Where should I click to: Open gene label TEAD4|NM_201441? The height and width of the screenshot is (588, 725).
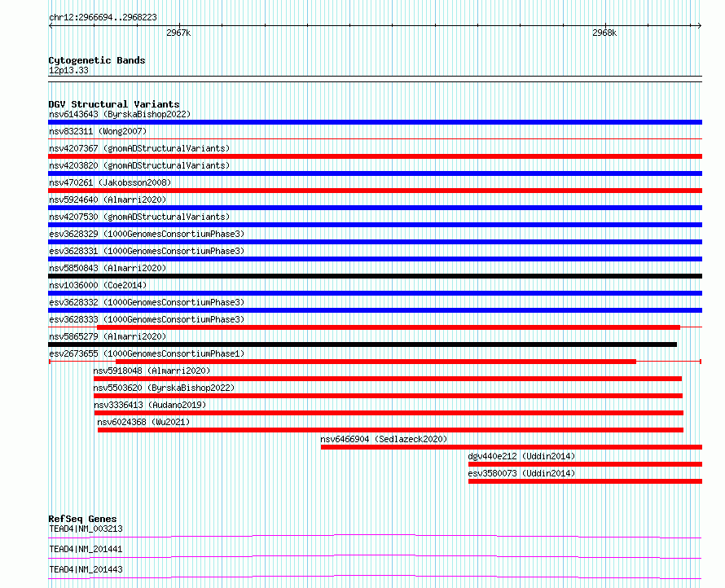click(x=86, y=549)
